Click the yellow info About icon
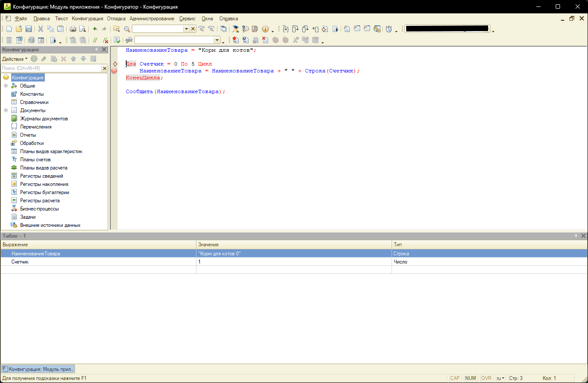The image size is (588, 383). tap(265, 29)
